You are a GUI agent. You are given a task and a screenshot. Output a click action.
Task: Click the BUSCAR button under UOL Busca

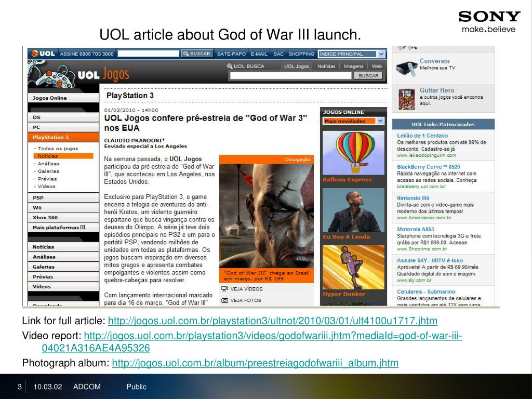(x=368, y=76)
